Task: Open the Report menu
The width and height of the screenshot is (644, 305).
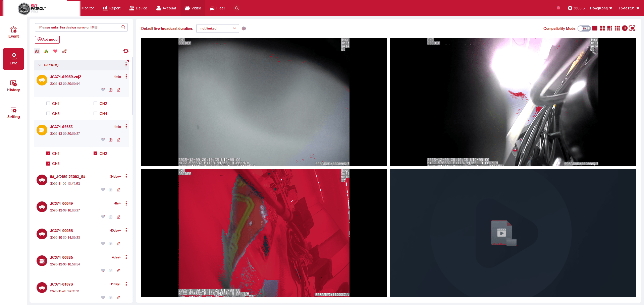Action: pos(112,8)
